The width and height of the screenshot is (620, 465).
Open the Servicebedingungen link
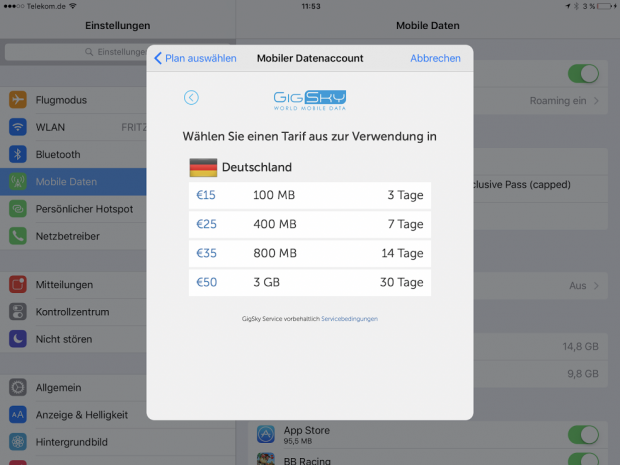(x=350, y=319)
